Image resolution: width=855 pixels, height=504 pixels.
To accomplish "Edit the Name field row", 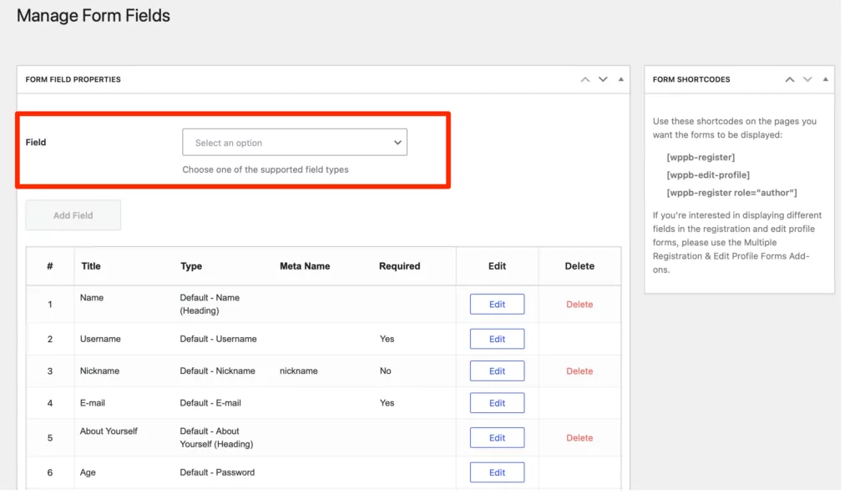I will 498,304.
